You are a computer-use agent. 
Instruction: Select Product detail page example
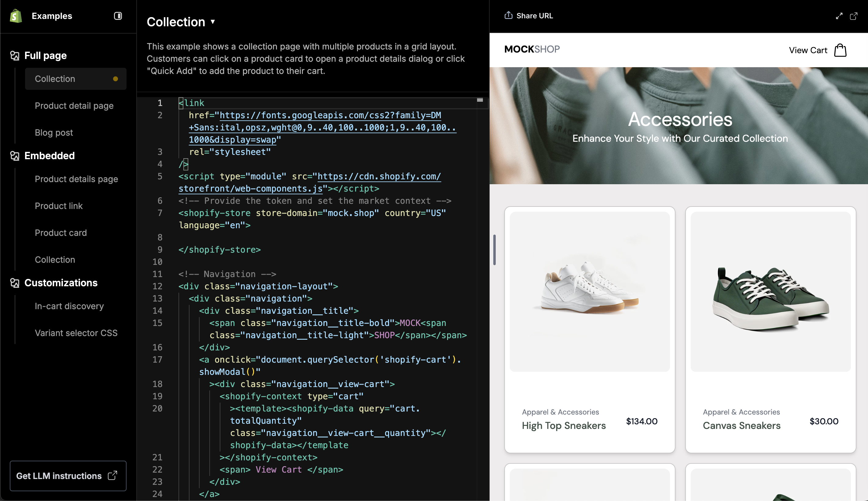tap(74, 106)
